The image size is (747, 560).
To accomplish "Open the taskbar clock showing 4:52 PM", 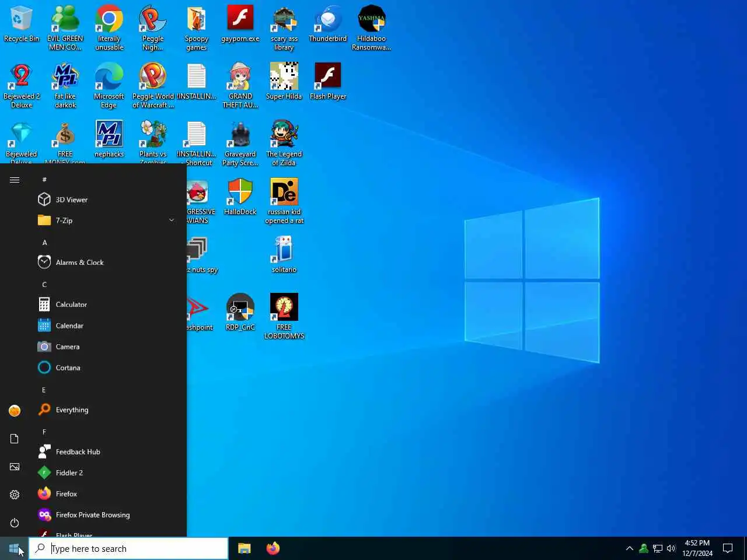I will pos(697,548).
